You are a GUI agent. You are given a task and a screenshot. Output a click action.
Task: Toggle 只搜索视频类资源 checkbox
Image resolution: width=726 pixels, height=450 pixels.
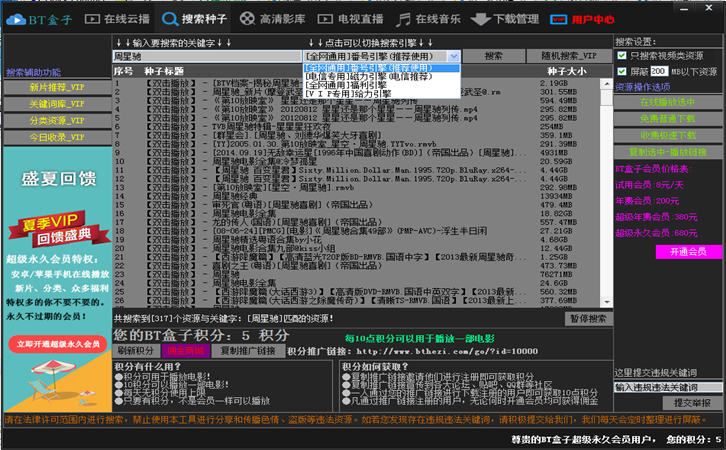pos(622,56)
